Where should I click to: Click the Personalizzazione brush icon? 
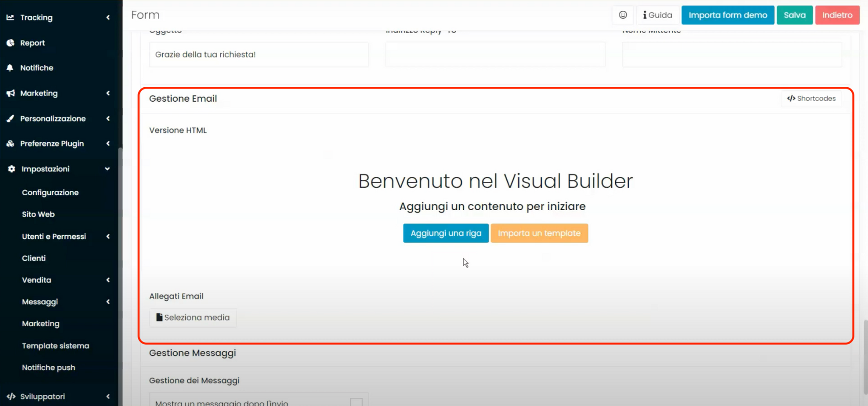10,118
